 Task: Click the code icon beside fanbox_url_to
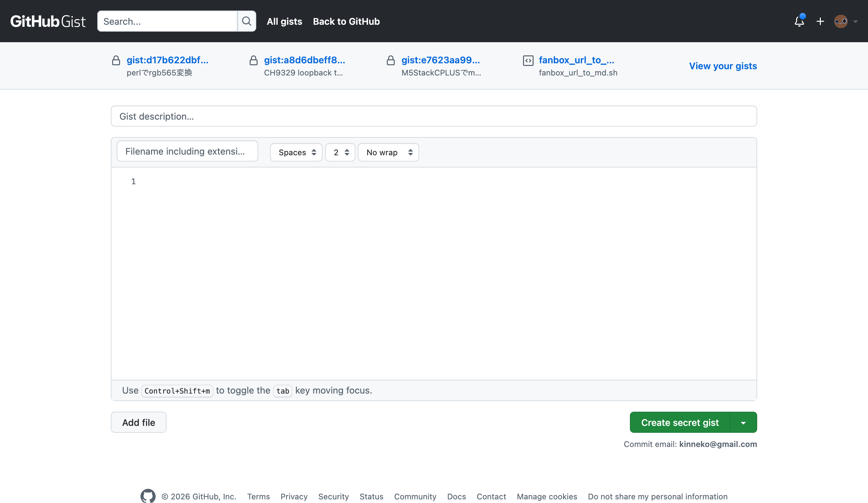528,61
